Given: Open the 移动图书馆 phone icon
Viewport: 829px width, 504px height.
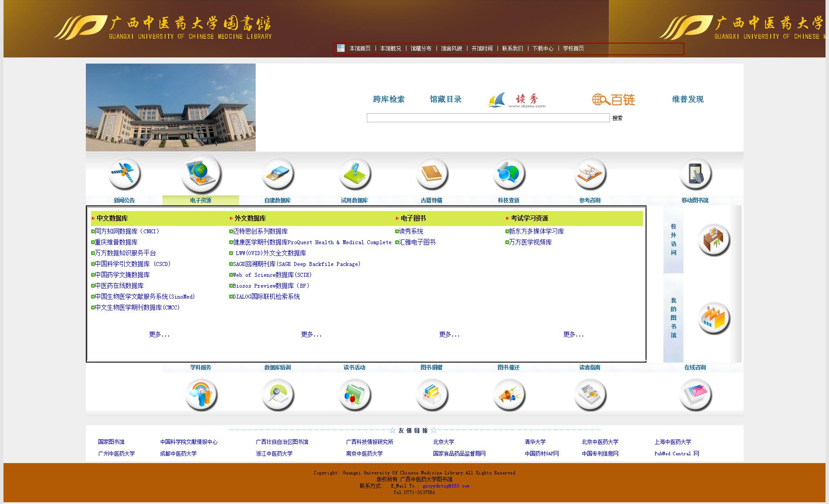Looking at the screenshot, I should tap(695, 173).
